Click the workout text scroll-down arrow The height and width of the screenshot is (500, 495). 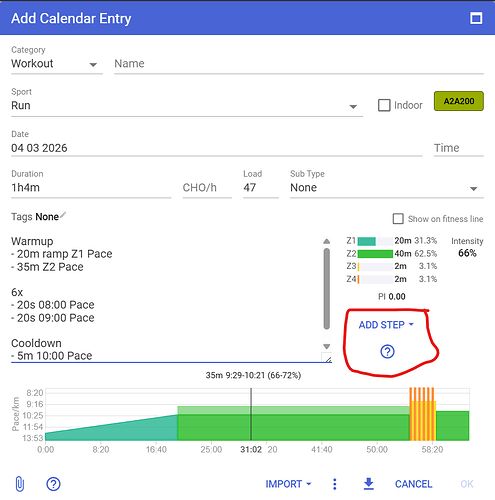[x=327, y=346]
